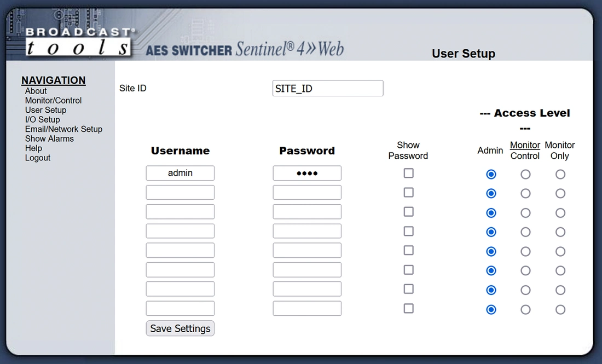Select Admin radio in second user row

(x=491, y=194)
